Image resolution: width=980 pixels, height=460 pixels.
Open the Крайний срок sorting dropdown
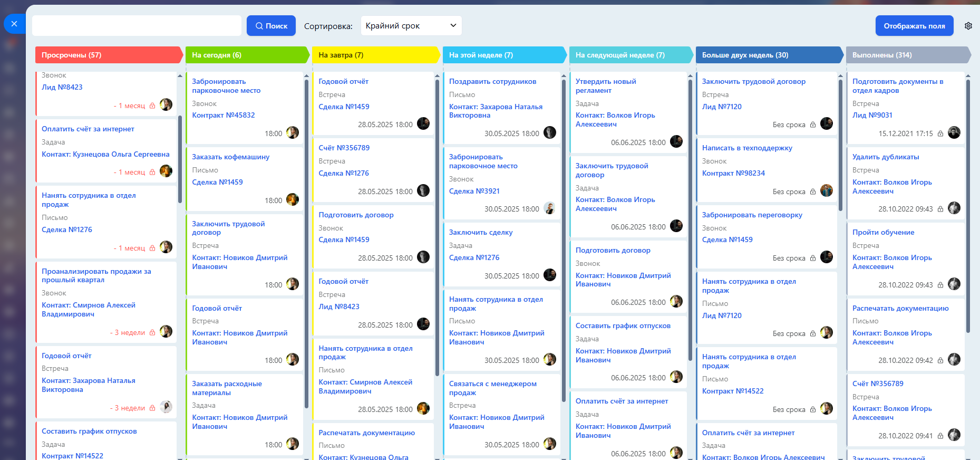pos(411,26)
